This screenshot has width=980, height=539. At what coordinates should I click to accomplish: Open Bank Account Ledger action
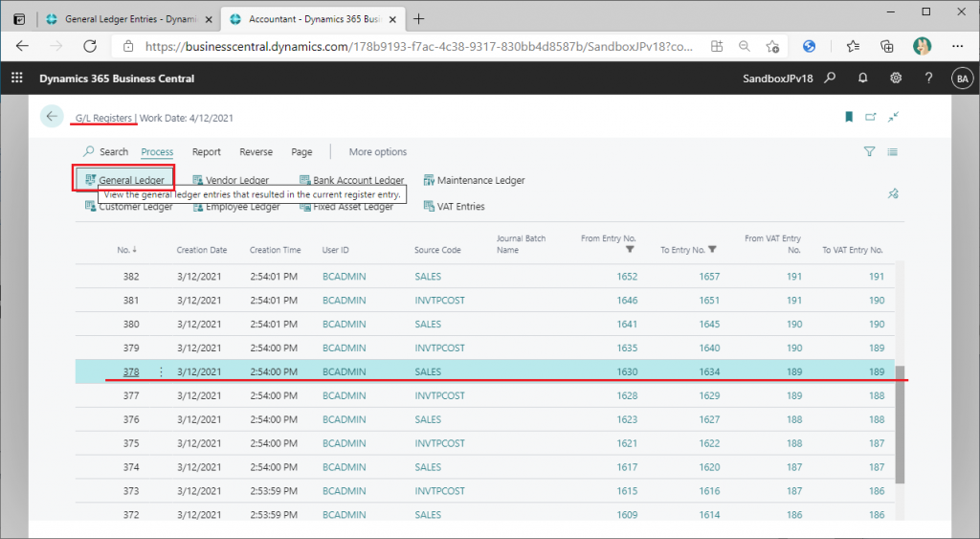tap(352, 180)
